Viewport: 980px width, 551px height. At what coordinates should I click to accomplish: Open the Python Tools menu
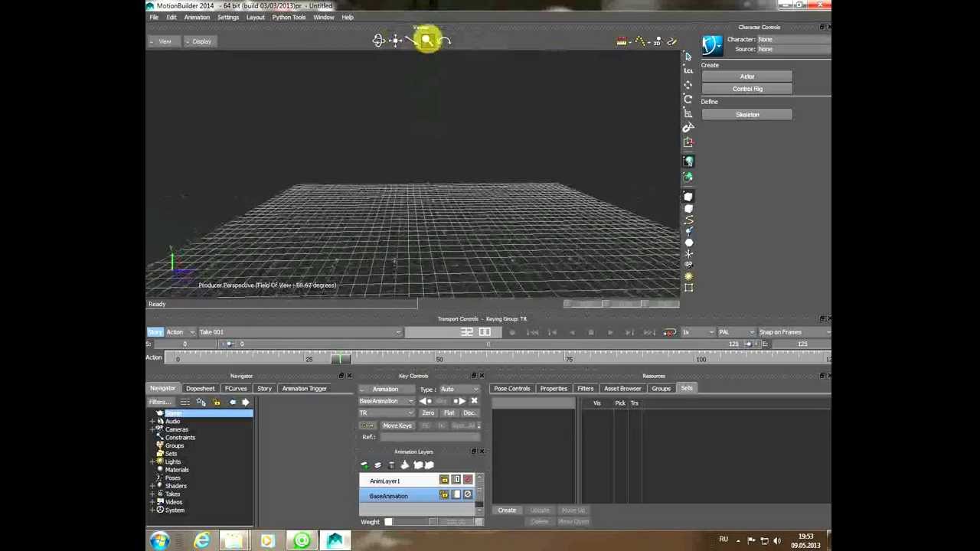click(x=289, y=18)
